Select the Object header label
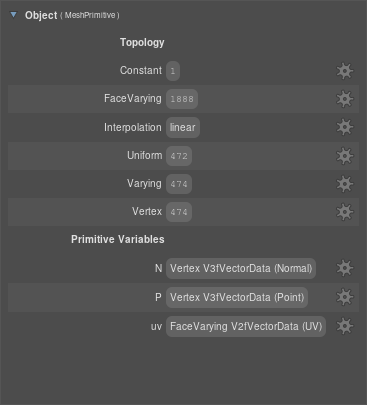Viewport: 367px width, 405px height. coord(41,15)
